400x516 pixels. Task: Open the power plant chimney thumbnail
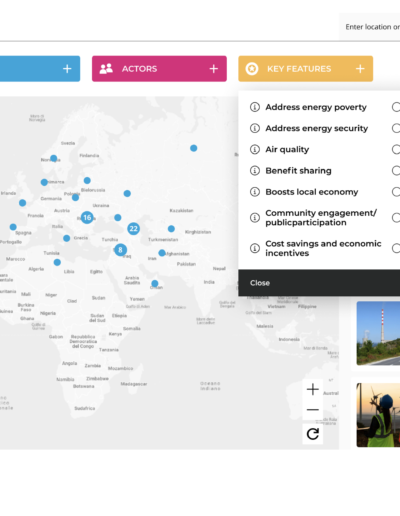(x=378, y=333)
